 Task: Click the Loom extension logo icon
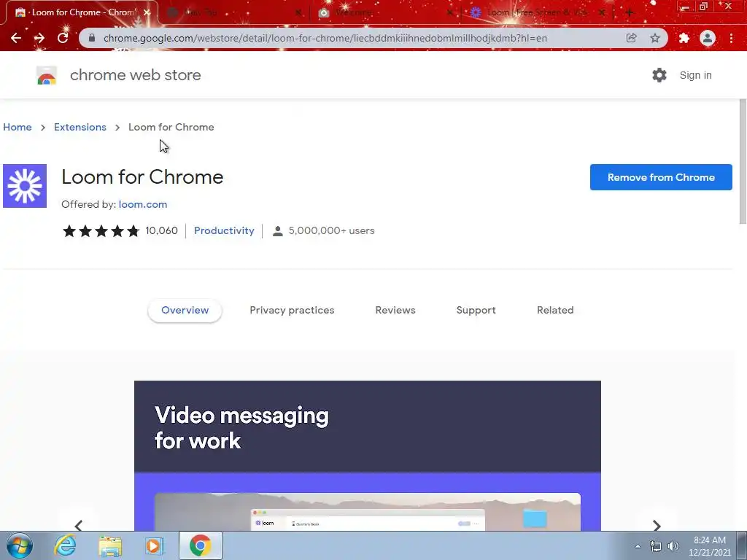25,186
